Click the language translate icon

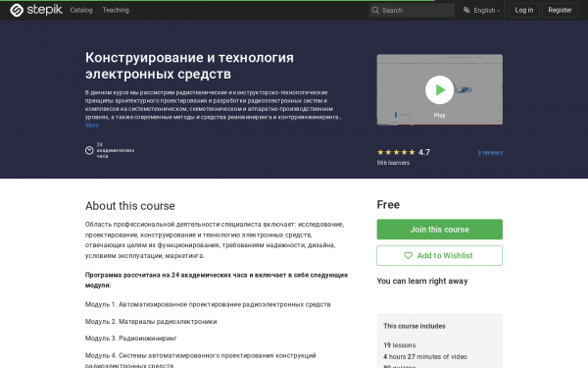[466, 10]
